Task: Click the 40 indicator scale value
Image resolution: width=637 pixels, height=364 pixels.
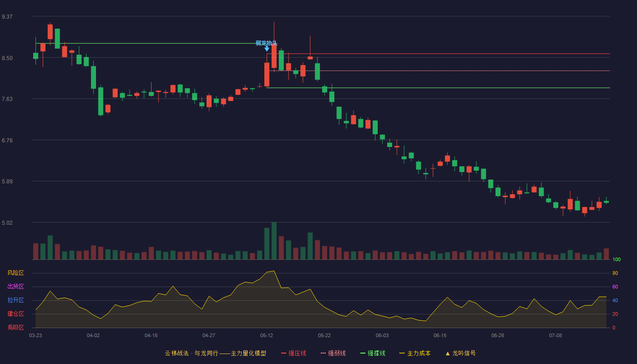Action: point(615,300)
